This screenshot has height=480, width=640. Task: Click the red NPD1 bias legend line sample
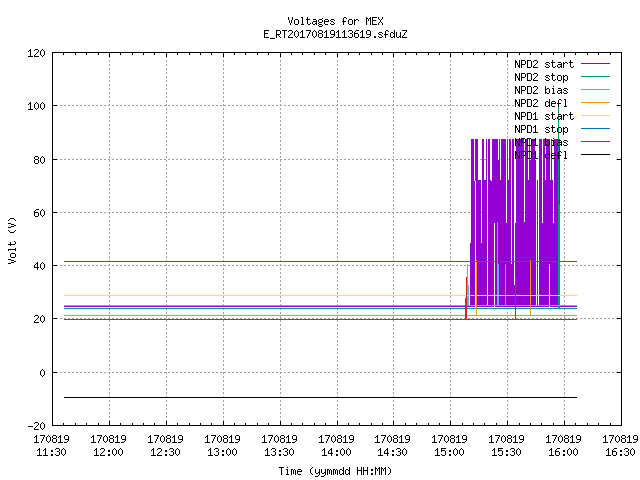point(595,142)
